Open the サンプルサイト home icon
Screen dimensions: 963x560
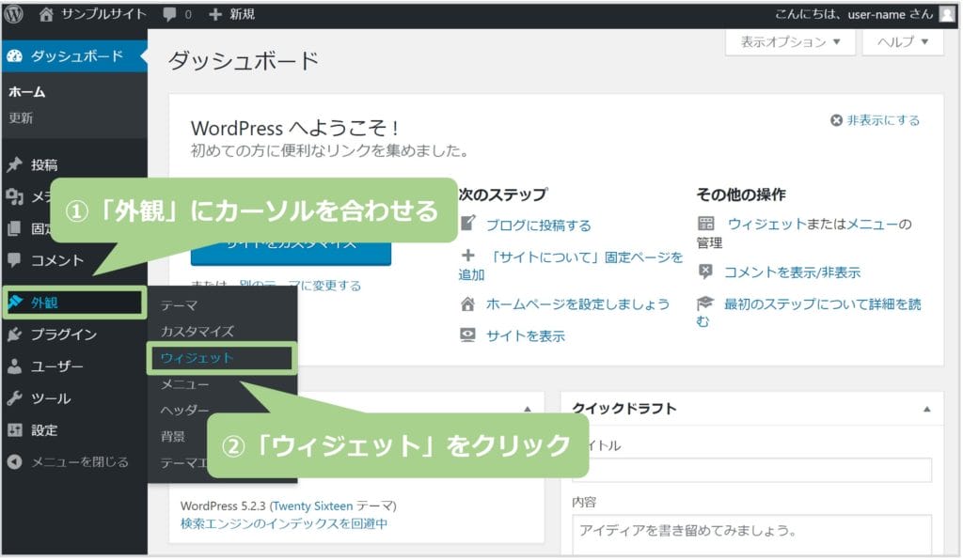point(46,14)
